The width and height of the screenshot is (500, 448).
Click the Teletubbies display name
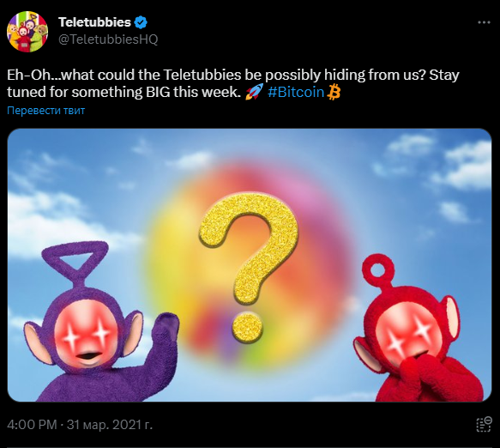94,22
